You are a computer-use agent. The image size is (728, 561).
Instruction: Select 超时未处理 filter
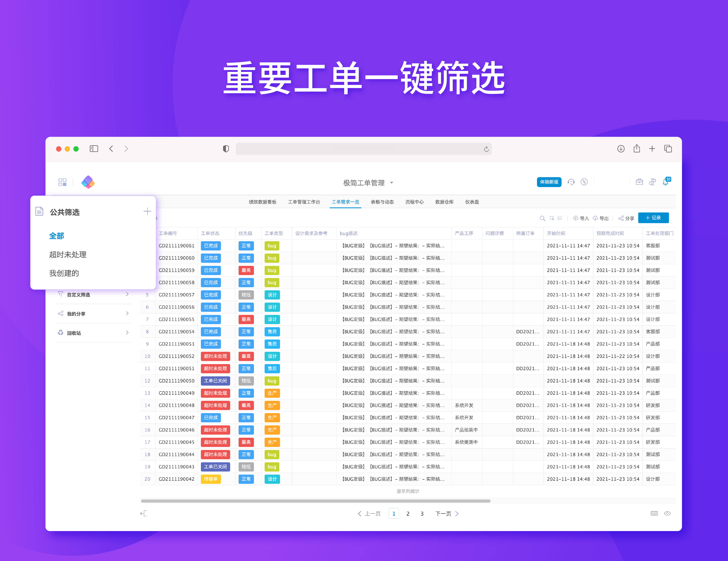[68, 255]
